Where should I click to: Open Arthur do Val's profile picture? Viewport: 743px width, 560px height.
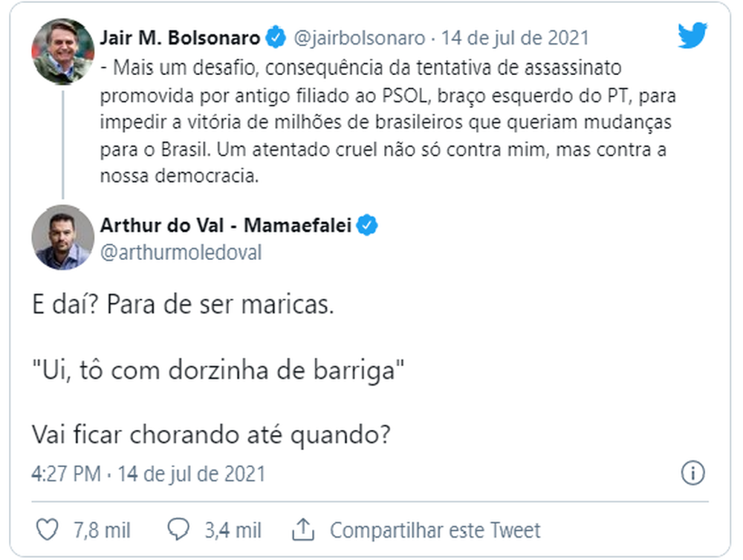point(62,238)
